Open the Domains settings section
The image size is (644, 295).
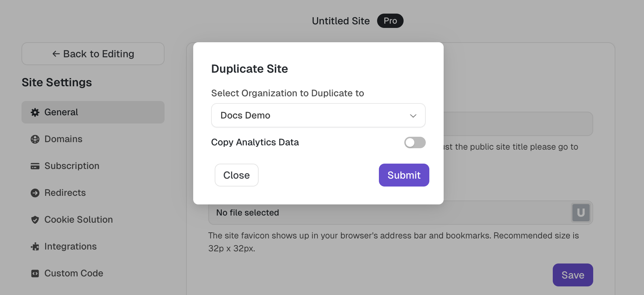63,139
